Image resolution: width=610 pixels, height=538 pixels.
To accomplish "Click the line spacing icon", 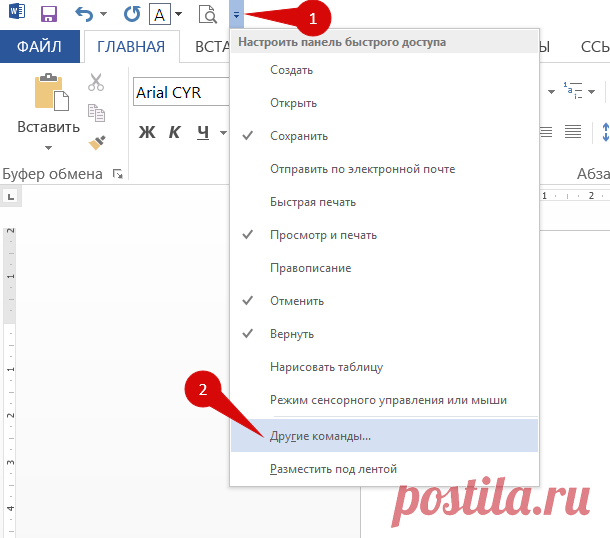I will [x=605, y=132].
